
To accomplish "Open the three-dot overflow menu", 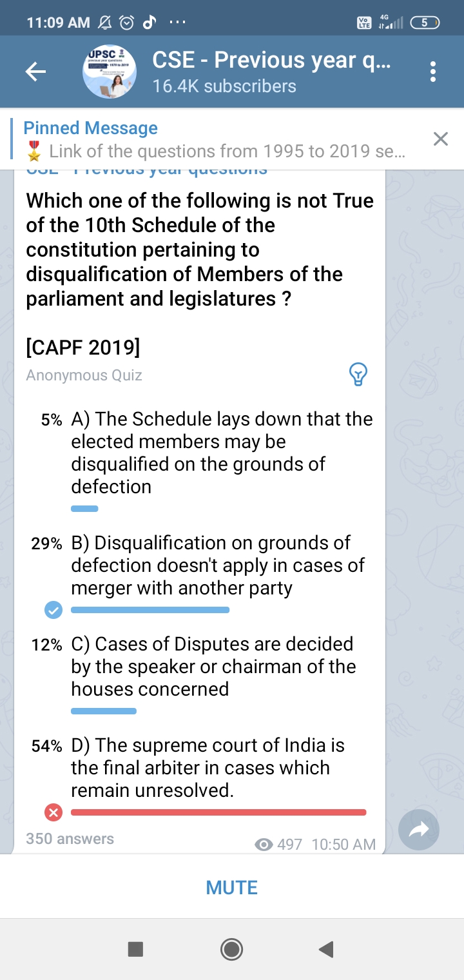I will click(x=433, y=72).
